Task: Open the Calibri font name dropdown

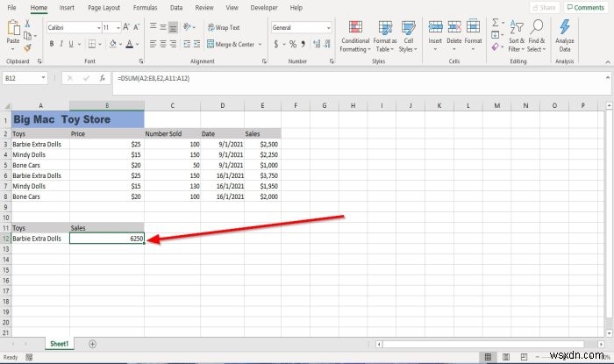Action: click(98, 28)
